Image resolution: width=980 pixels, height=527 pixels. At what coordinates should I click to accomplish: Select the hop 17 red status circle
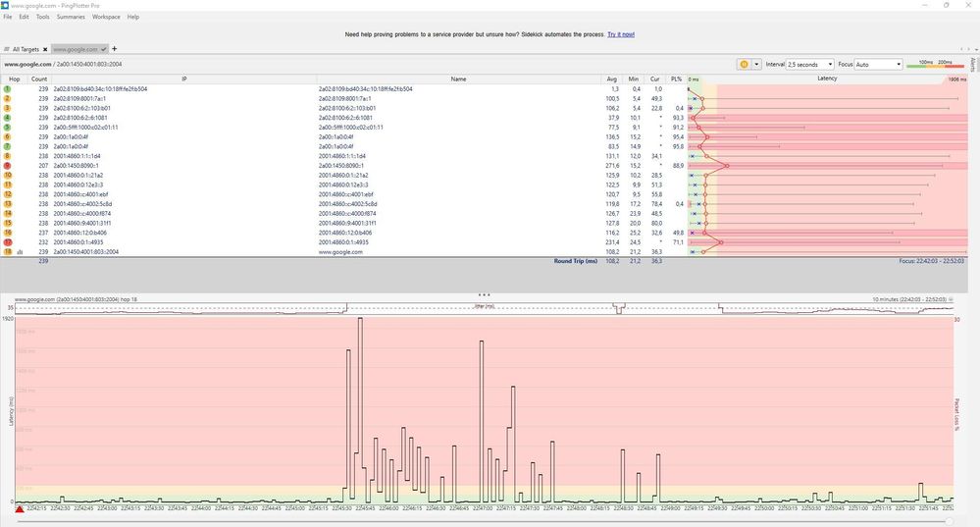(8, 242)
